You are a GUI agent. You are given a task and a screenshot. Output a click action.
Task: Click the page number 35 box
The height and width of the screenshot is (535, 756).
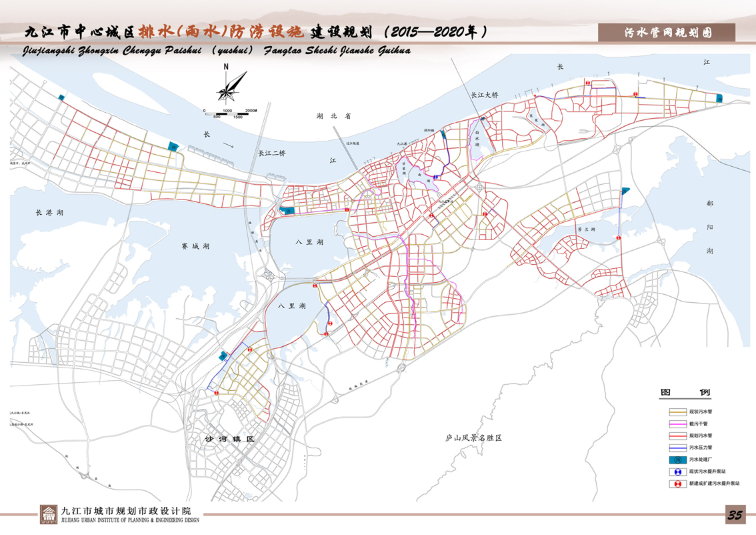point(735,514)
